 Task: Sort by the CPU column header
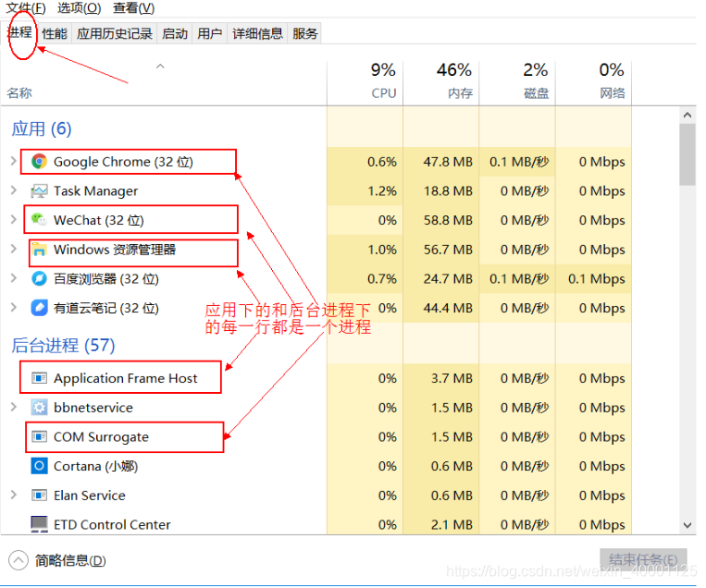[365, 81]
